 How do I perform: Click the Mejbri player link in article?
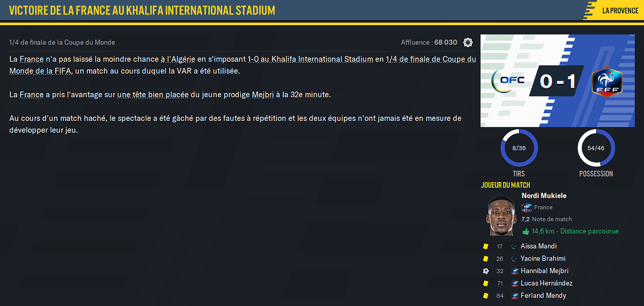click(x=264, y=94)
